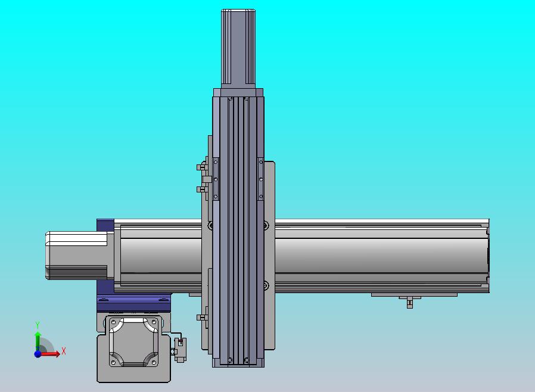Select the sensor beside the bottom stepper motor

coord(180,349)
